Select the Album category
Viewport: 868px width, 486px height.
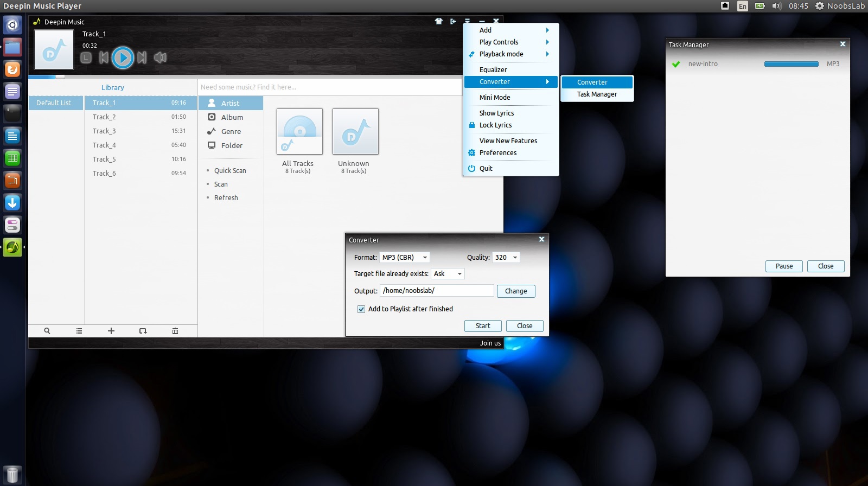click(x=231, y=117)
